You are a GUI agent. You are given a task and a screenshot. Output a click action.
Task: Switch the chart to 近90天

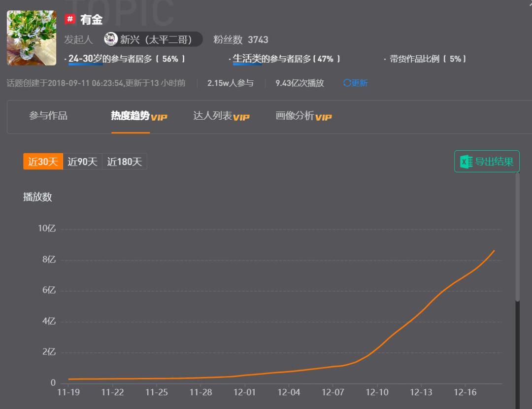click(82, 161)
